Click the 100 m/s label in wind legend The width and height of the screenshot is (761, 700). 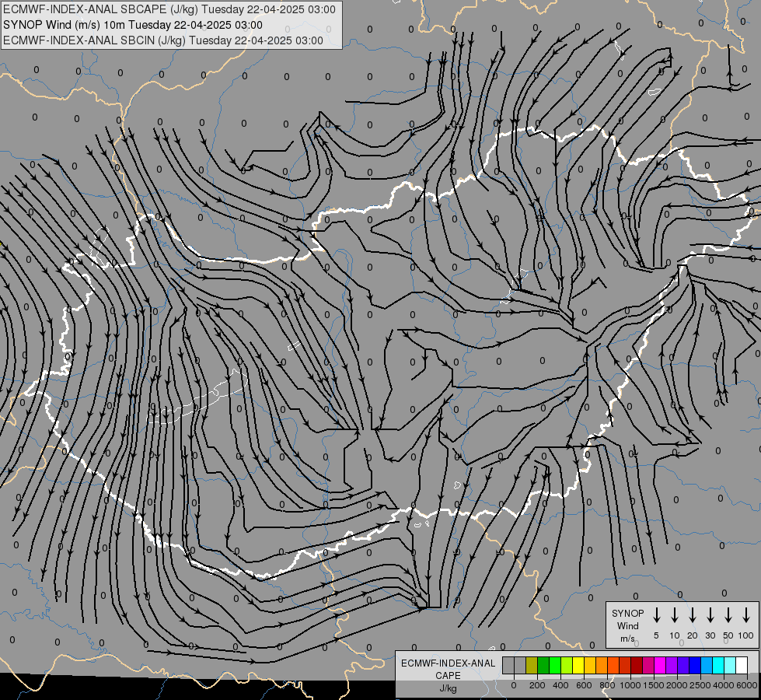[x=746, y=635]
